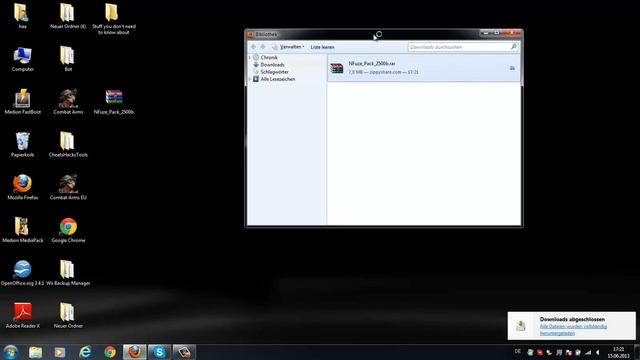640x360 pixels.
Task: Switch to Skype in the taskbar
Action: (159, 352)
